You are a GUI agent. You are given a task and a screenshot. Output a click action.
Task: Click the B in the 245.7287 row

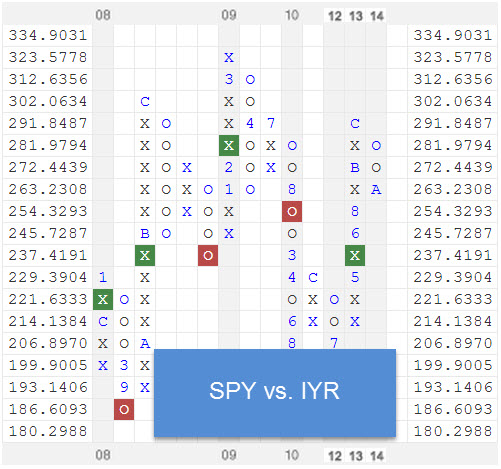[145, 234]
